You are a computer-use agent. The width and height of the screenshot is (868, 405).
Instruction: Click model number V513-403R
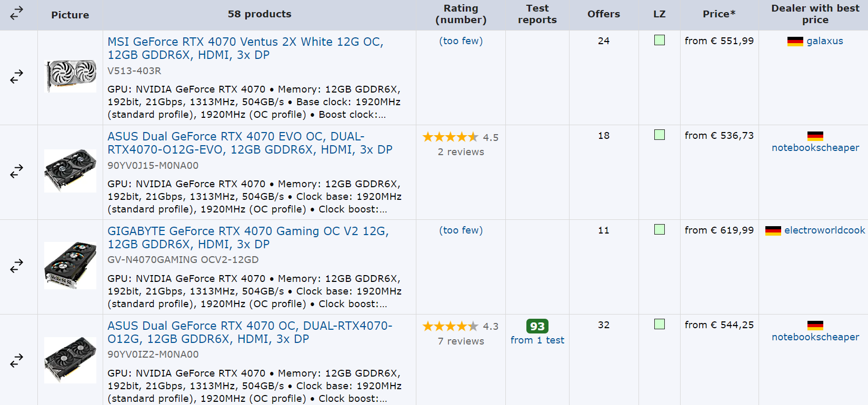(x=134, y=71)
